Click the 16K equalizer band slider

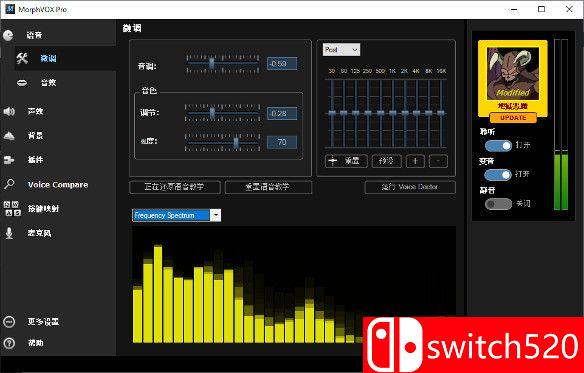441,113
